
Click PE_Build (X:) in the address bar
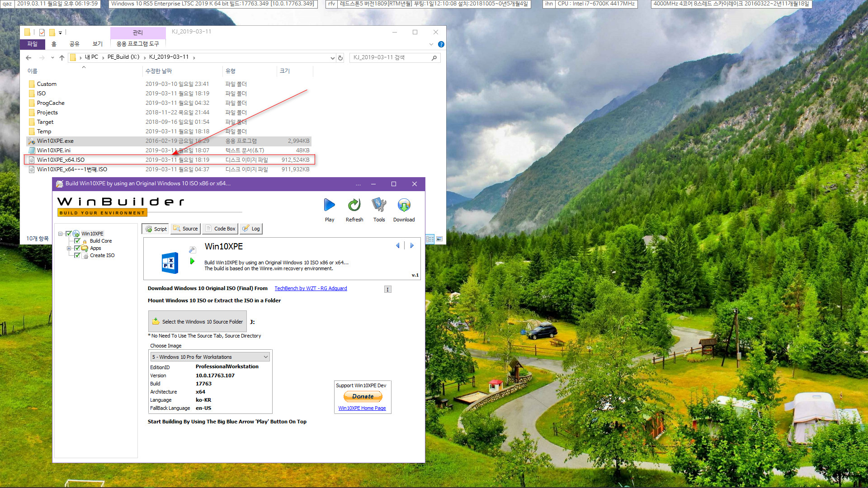123,57
